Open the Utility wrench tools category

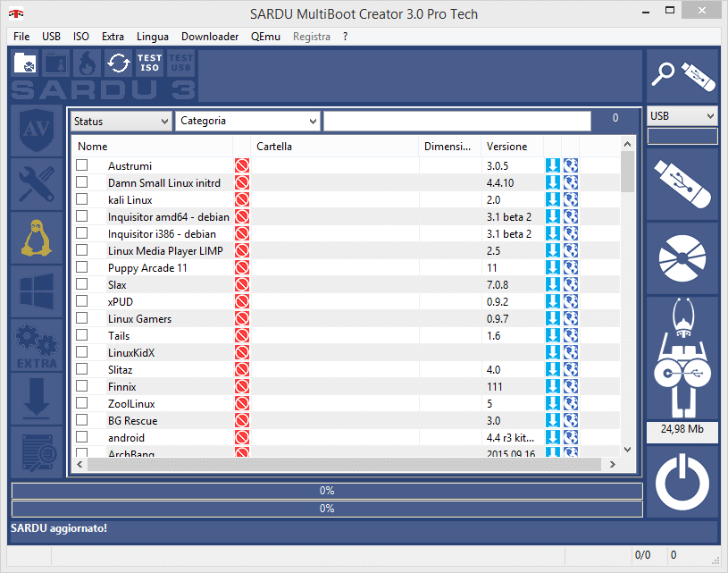tap(37, 184)
